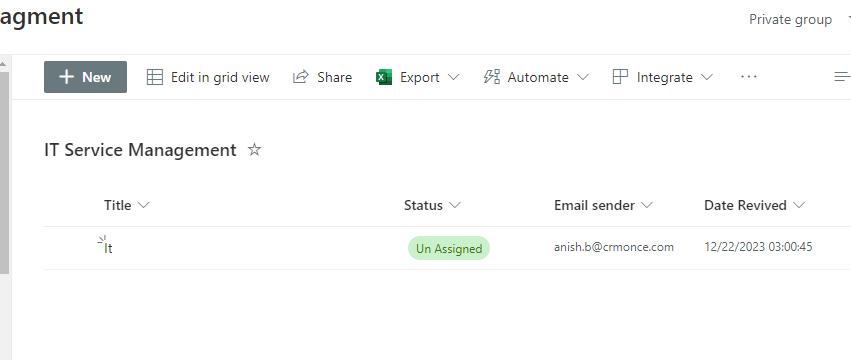The height and width of the screenshot is (360, 851).
Task: Click the grid view table icon
Action: tap(155, 77)
